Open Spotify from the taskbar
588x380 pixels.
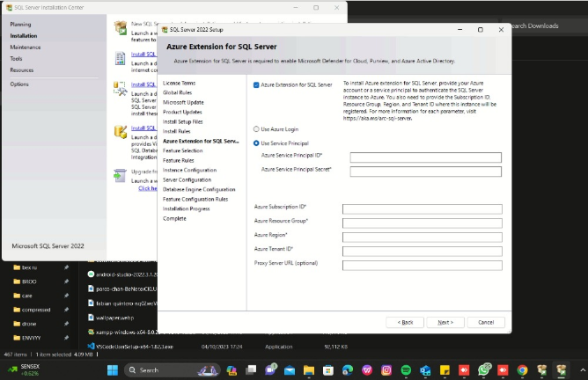click(406, 370)
